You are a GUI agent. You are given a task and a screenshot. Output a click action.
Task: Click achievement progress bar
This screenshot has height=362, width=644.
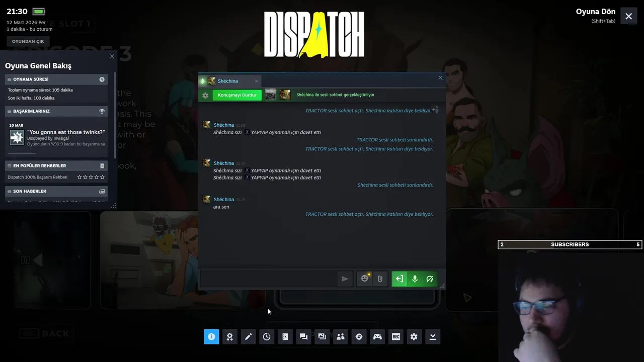22,153
